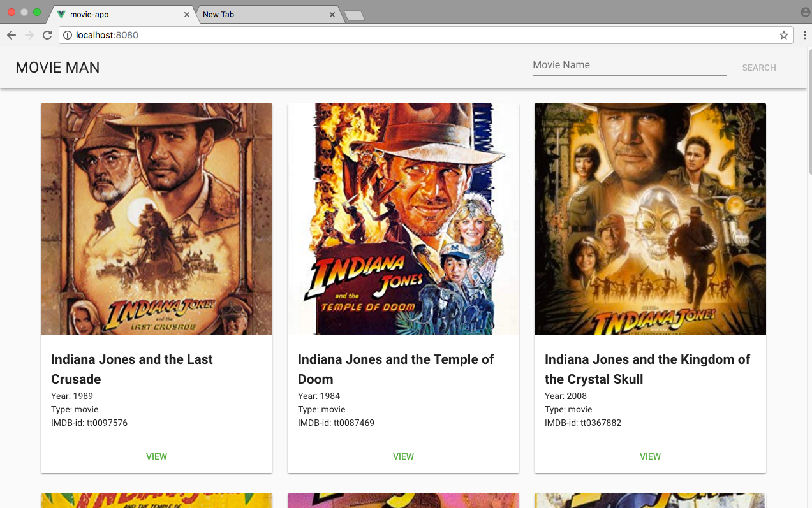View Indiana Jones and the Temple of Doom
Screen dimensions: 812x508
tap(403, 456)
